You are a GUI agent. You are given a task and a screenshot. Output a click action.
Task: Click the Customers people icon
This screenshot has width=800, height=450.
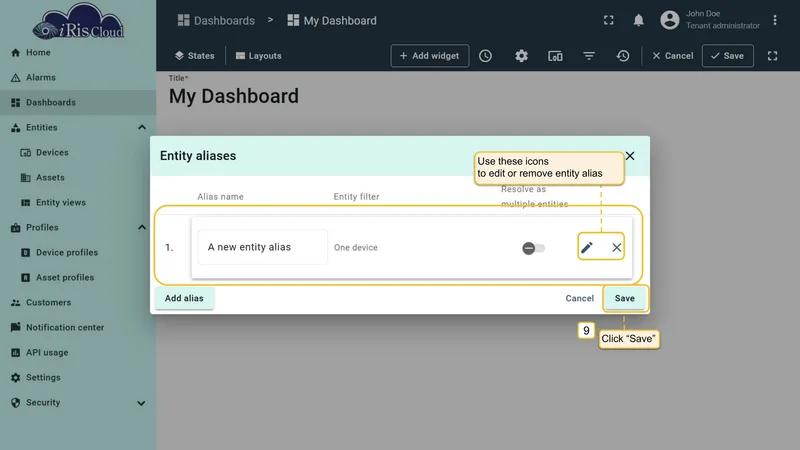pos(15,303)
